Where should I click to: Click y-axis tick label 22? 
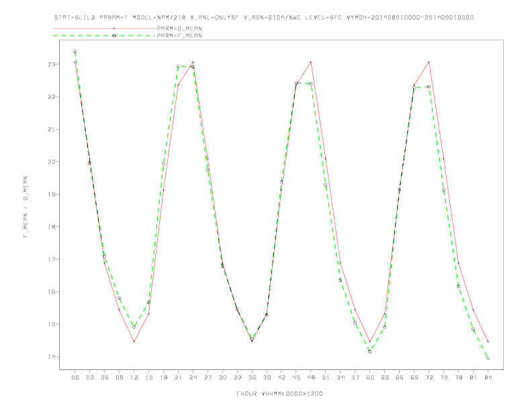pyautogui.click(x=51, y=97)
